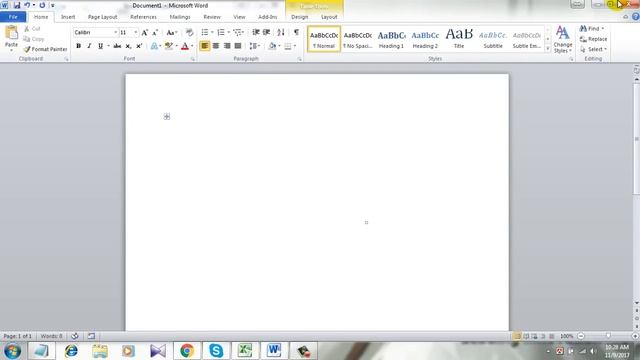640x360 pixels.
Task: Click the Text Highlight Color icon
Action: click(168, 46)
